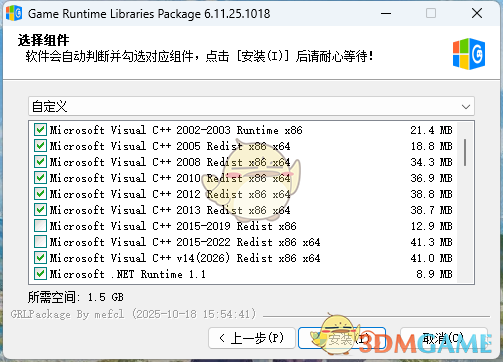Click the 41.3 MB size value
The height and width of the screenshot is (362, 503).
pyautogui.click(x=431, y=242)
